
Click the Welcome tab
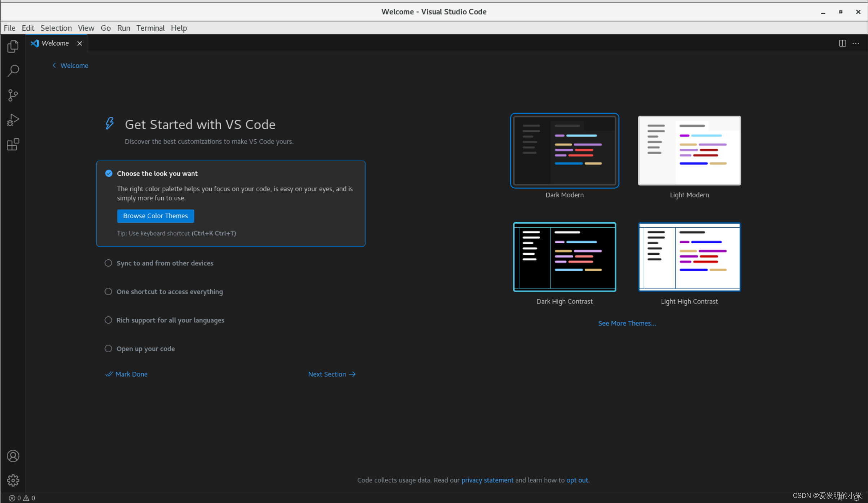point(55,43)
